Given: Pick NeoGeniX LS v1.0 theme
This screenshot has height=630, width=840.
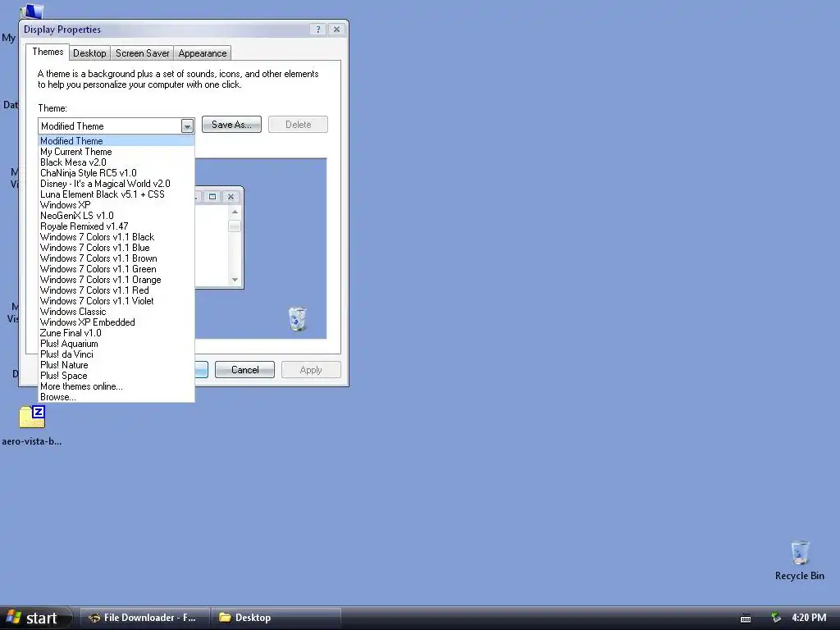Looking at the screenshot, I should pos(116,216).
